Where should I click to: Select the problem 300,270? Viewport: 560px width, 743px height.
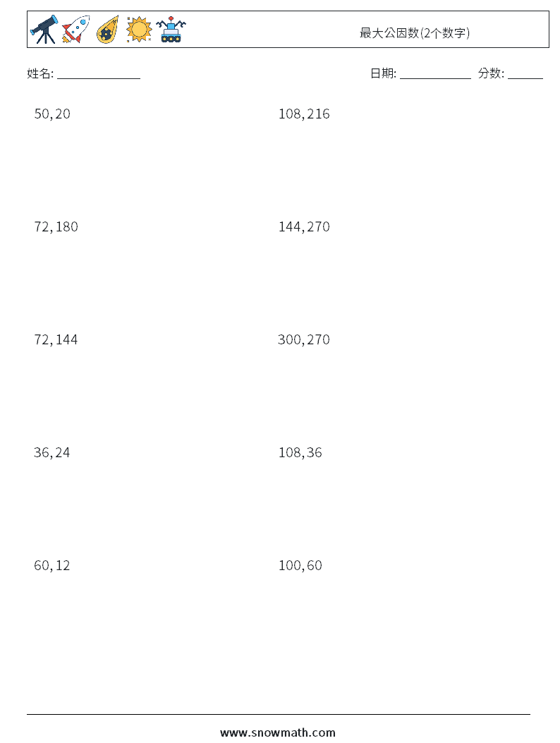click(304, 339)
